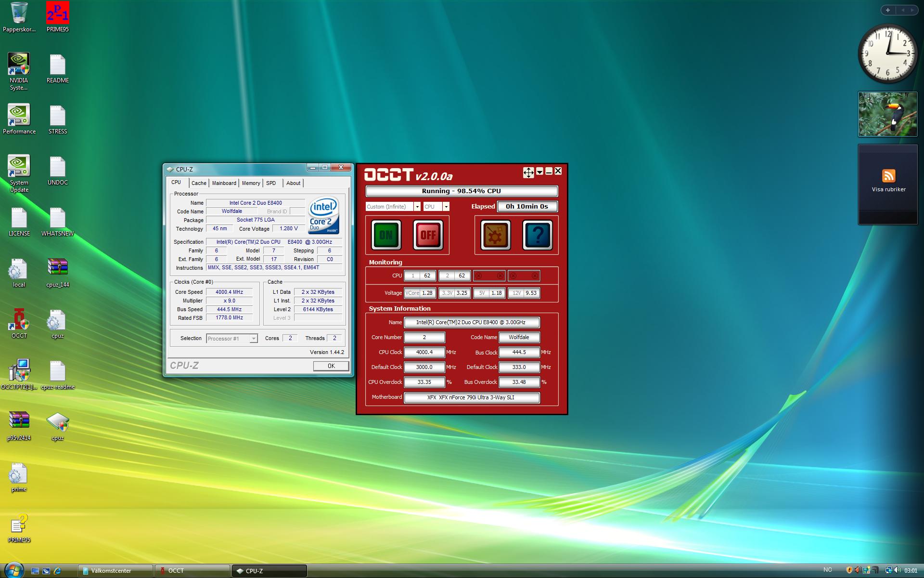Toggle CPU core 1 temperature monitor
The width and height of the screenshot is (924, 578).
pyautogui.click(x=420, y=276)
